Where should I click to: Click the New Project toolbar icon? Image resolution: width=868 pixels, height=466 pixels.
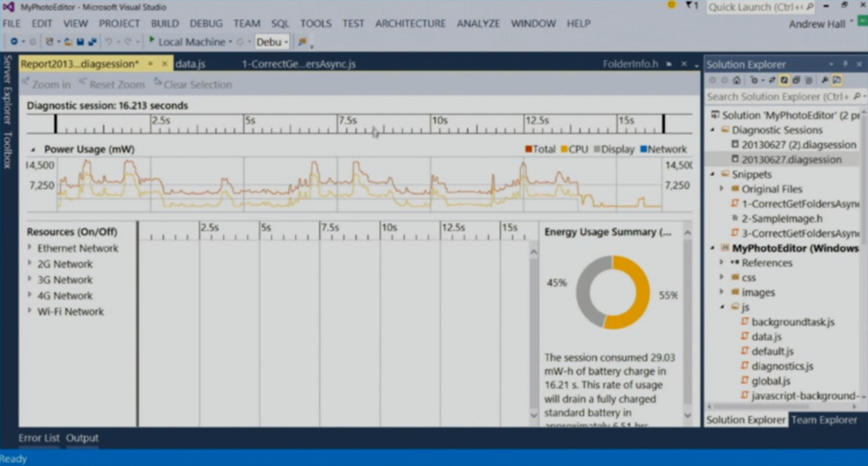tap(50, 42)
